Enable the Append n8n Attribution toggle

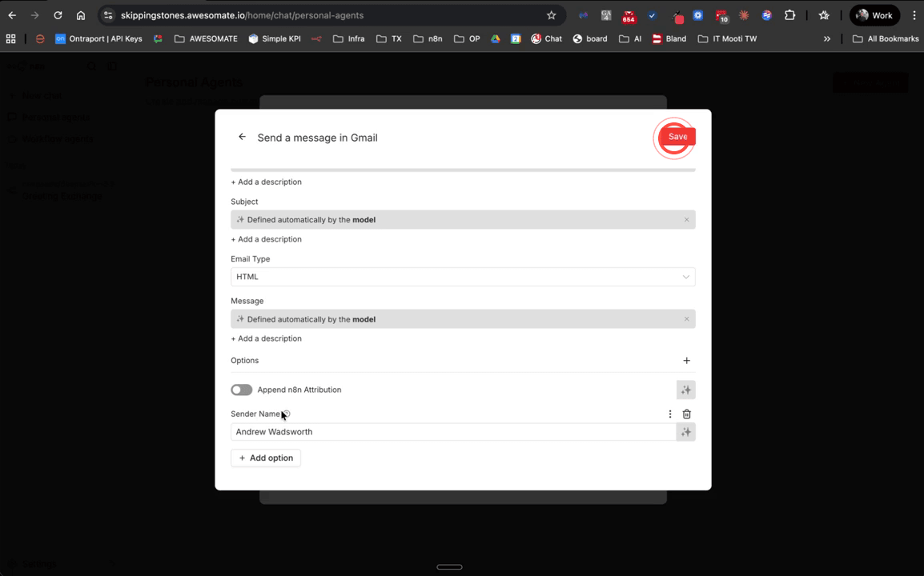tap(241, 390)
